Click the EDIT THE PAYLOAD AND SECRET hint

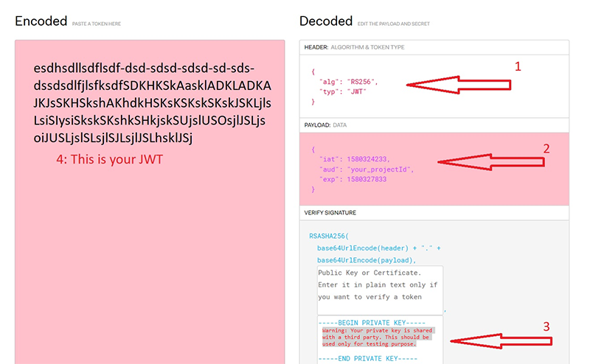tap(394, 24)
